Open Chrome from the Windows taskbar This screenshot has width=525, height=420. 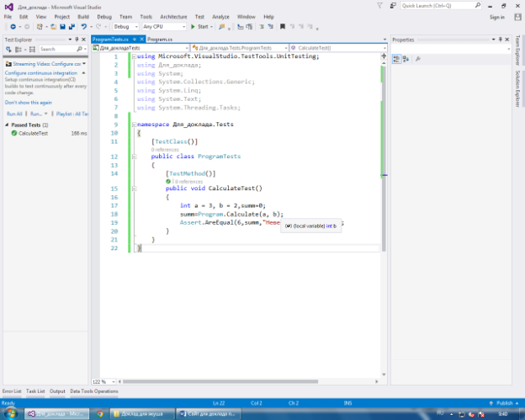pyautogui.click(x=100, y=413)
